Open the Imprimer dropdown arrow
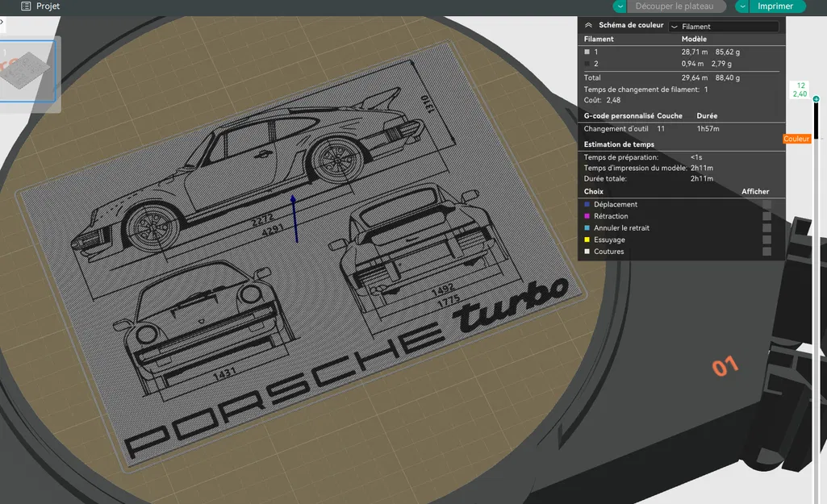Screen dimensions: 827x504 742,6
